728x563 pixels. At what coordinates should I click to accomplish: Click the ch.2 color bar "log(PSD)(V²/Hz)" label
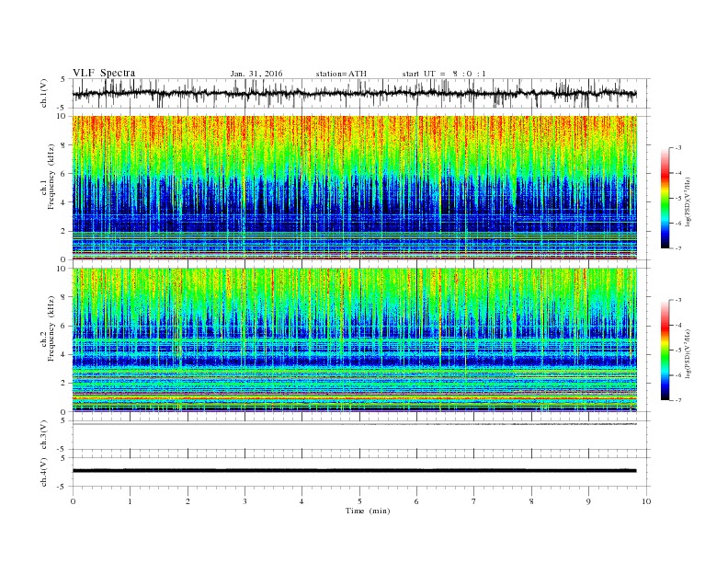[688, 353]
